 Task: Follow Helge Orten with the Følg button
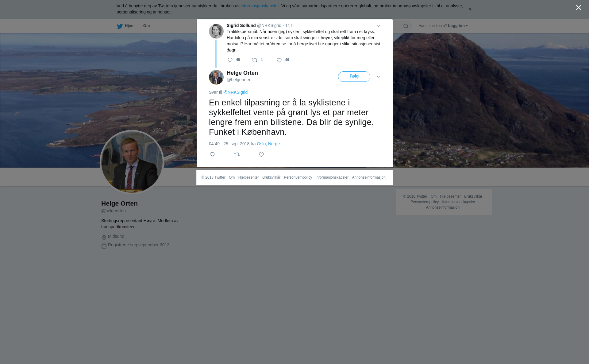tap(354, 77)
